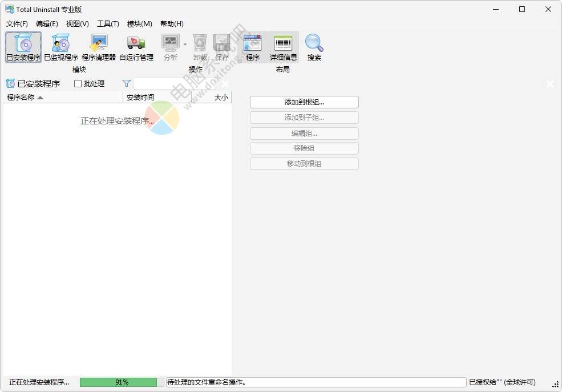Toggle the 程序 layout panel
562x392 pixels.
(252, 47)
